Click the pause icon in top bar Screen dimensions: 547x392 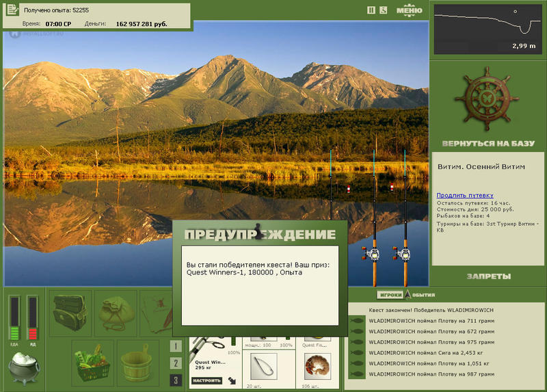click(371, 10)
